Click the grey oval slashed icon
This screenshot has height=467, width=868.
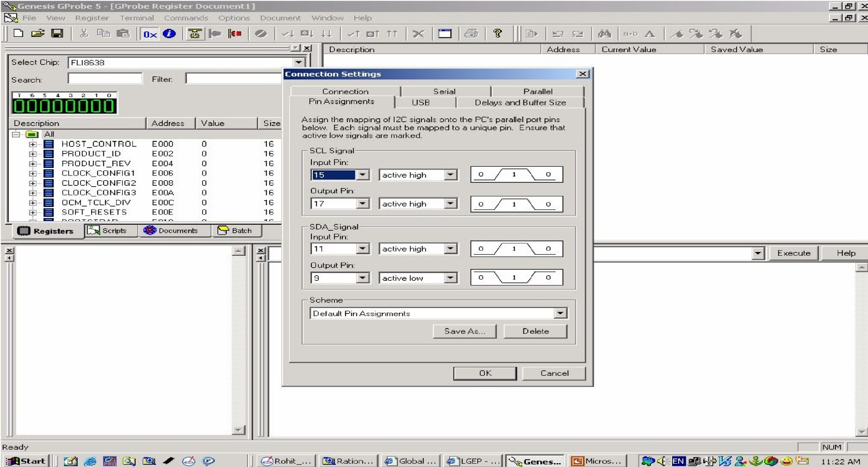click(x=261, y=34)
